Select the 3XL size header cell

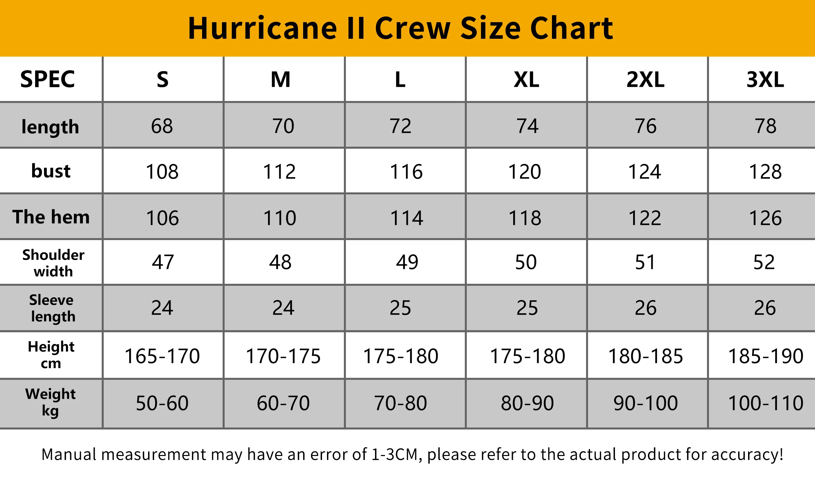point(765,80)
